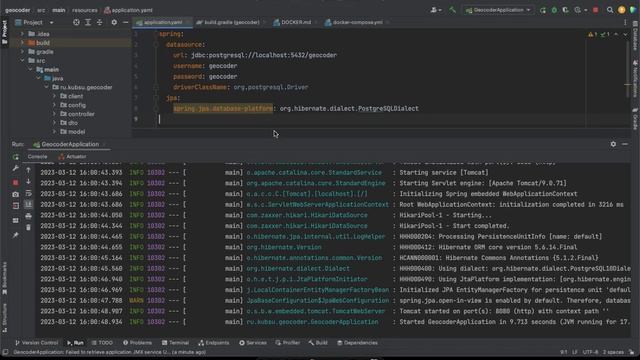Click the resources breadcrumb in navigation bar
Screen dimensions: 640x360
[84, 10]
